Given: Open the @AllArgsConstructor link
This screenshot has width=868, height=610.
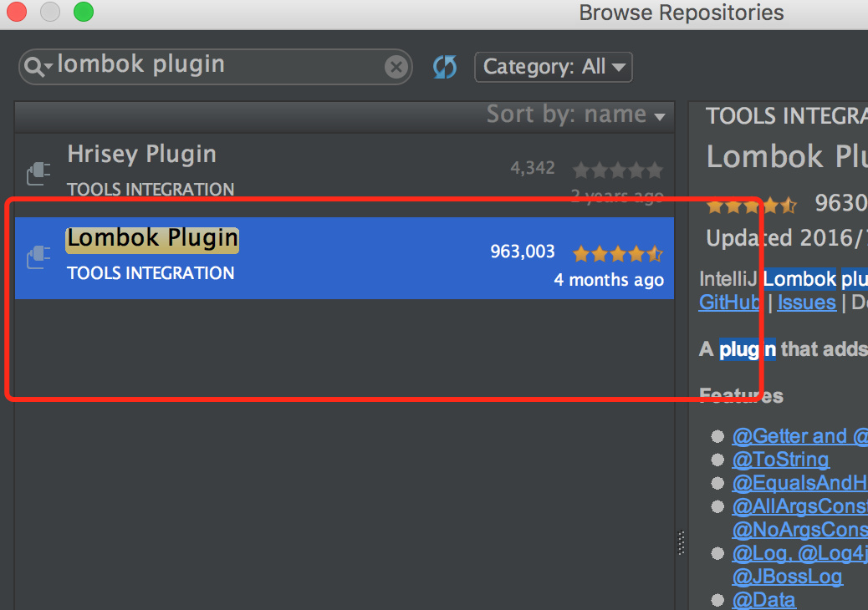Looking at the screenshot, I should pyautogui.click(x=800, y=506).
